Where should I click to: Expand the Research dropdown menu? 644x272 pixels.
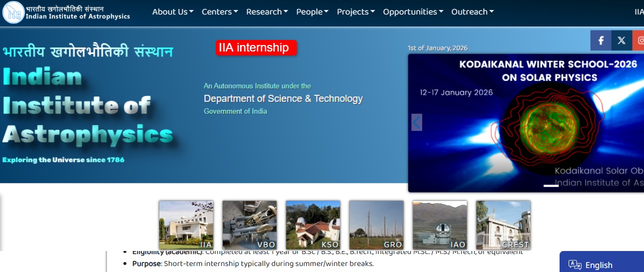(x=267, y=12)
